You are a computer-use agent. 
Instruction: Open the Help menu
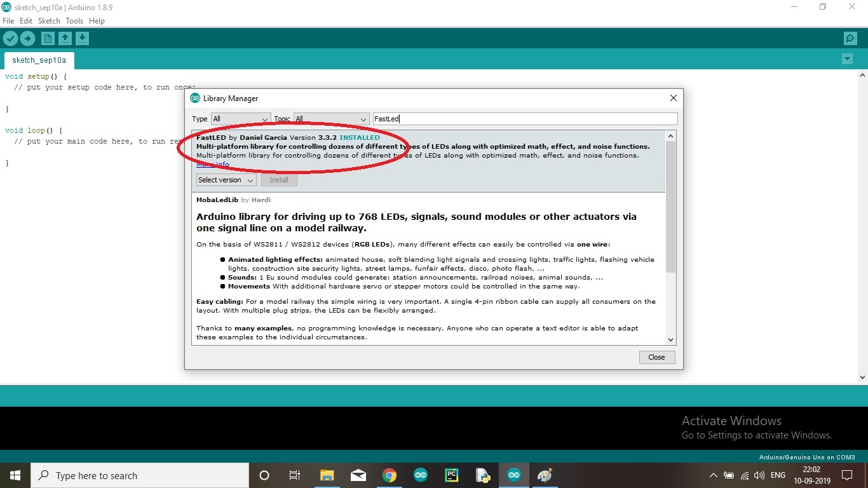click(97, 21)
